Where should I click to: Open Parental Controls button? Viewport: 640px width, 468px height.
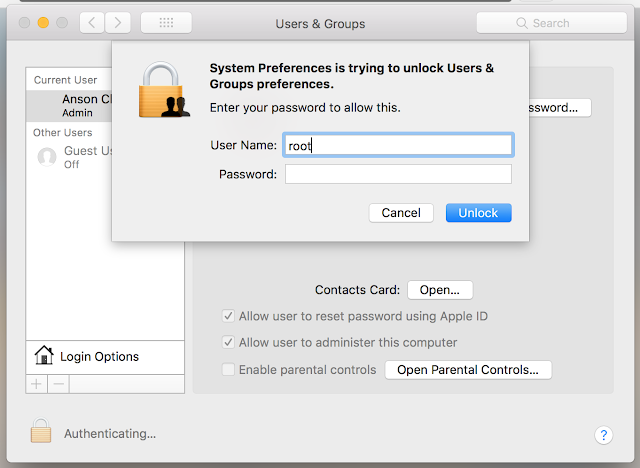(468, 370)
